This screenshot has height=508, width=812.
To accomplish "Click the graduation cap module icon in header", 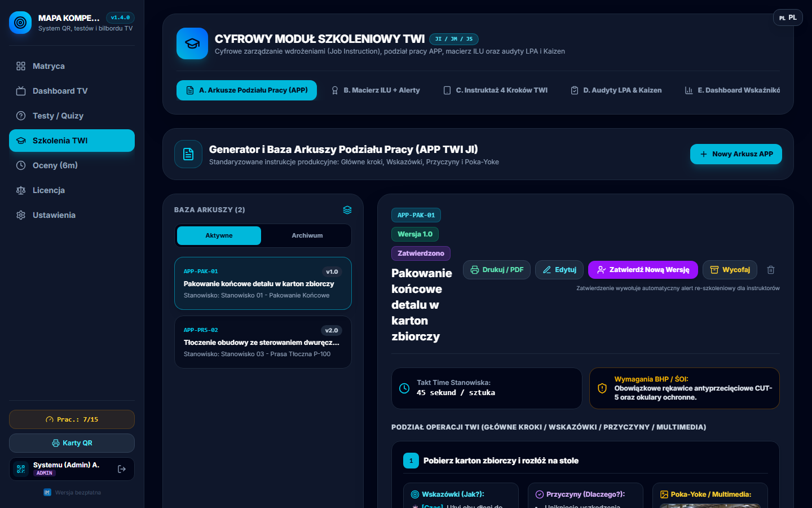I will click(x=192, y=43).
